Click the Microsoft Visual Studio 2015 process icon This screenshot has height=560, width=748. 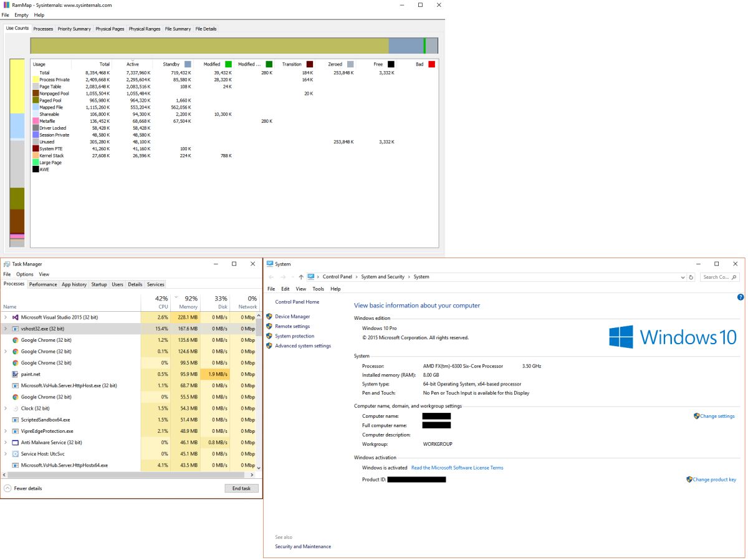[15, 317]
